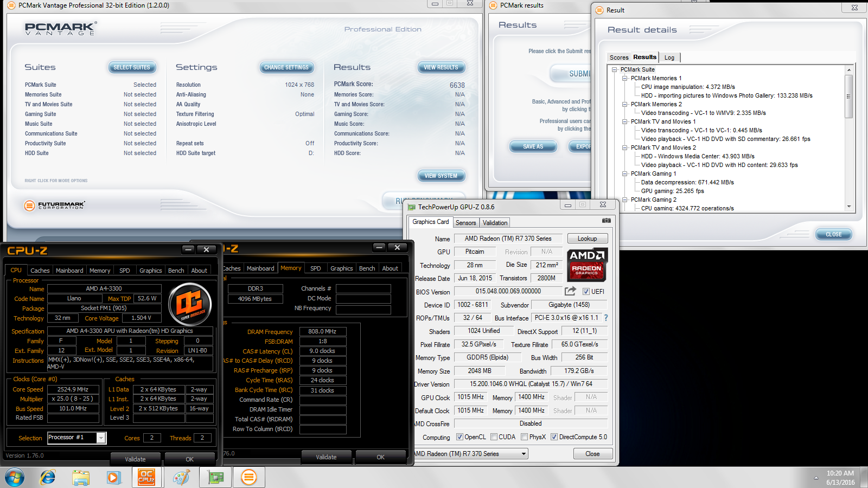Screen dimensions: 868x488
Task: Collapse the PCMark Gaming 2 node
Action: click(625, 200)
